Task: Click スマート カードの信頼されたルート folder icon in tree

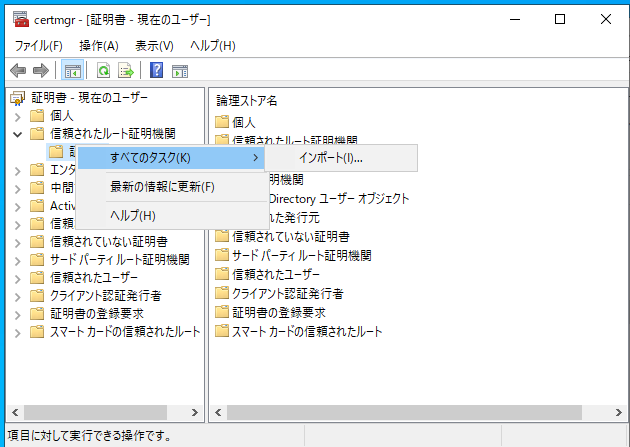Action: point(37,331)
